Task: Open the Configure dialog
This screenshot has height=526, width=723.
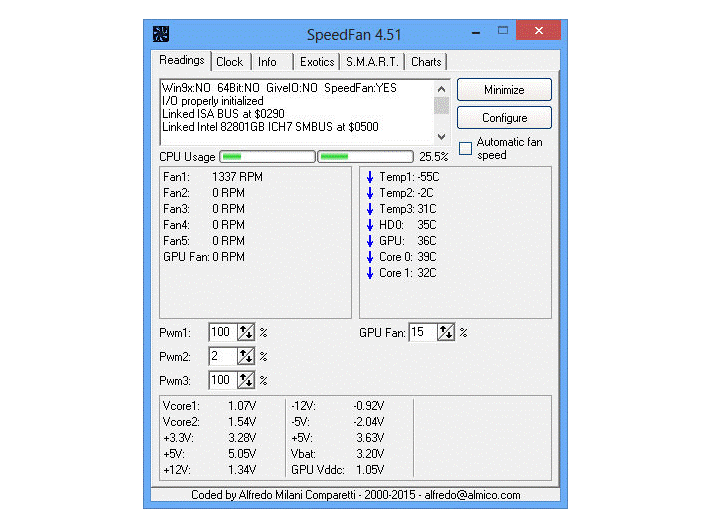Action: point(504,118)
